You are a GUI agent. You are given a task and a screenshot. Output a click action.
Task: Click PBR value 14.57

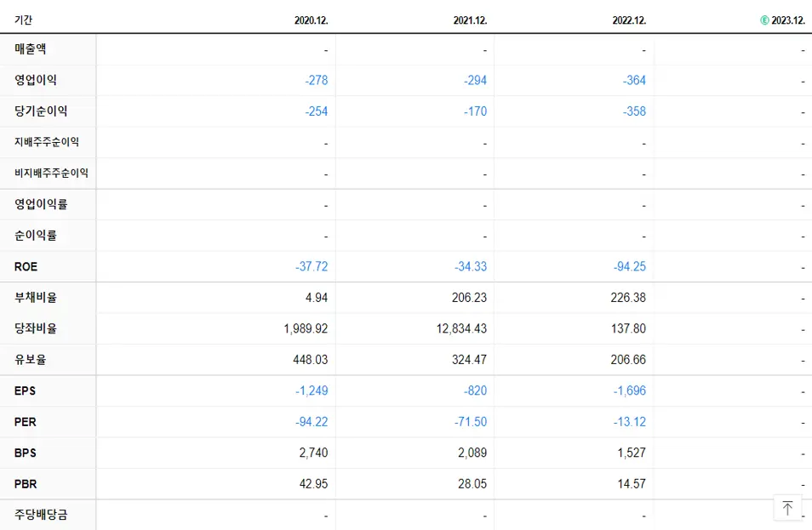tap(632, 484)
